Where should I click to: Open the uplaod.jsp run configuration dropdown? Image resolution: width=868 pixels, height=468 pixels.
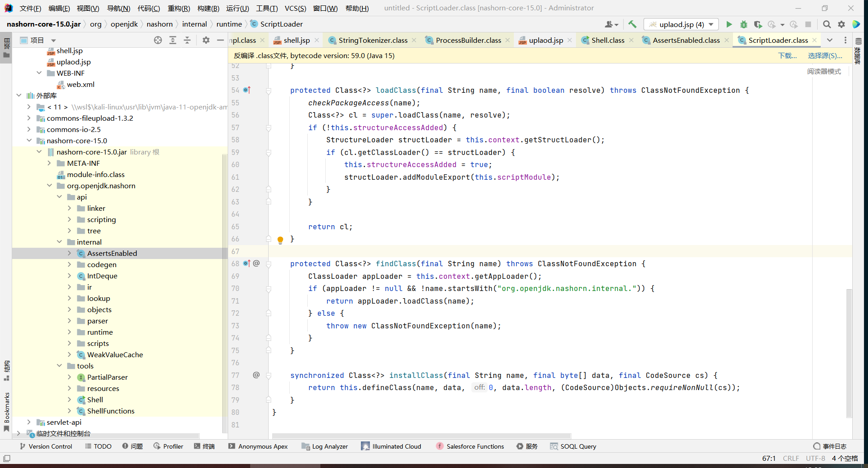click(681, 24)
